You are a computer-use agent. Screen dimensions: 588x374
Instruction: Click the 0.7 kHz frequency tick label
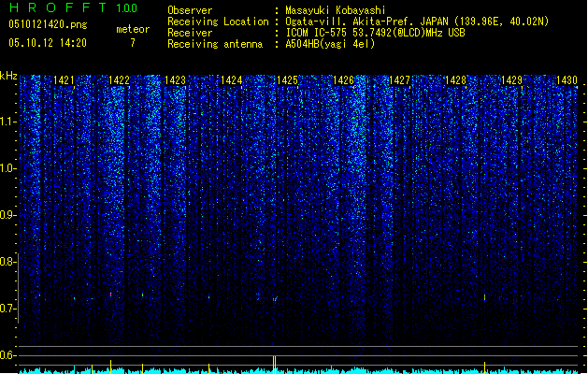click(x=7, y=309)
